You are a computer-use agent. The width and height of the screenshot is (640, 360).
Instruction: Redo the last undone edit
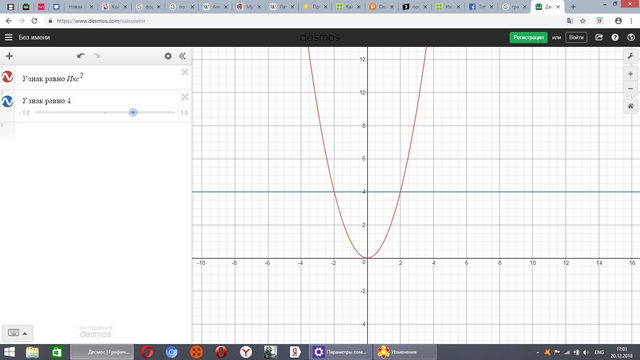[96, 56]
